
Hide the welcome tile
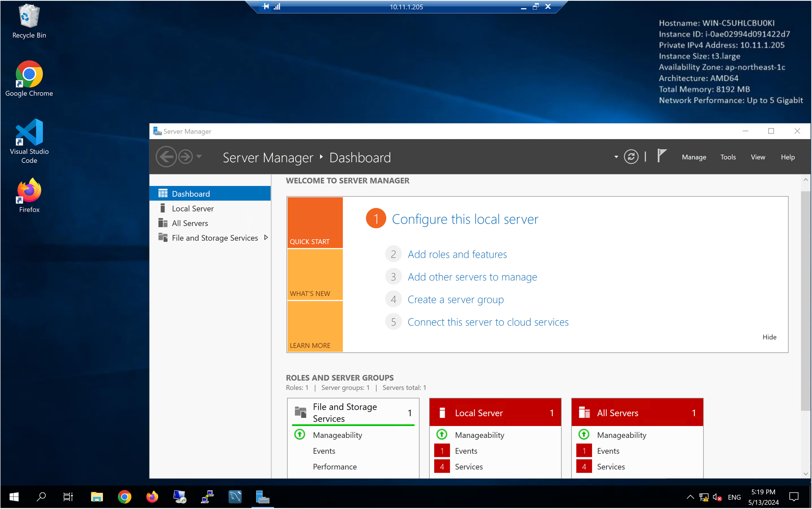769,337
